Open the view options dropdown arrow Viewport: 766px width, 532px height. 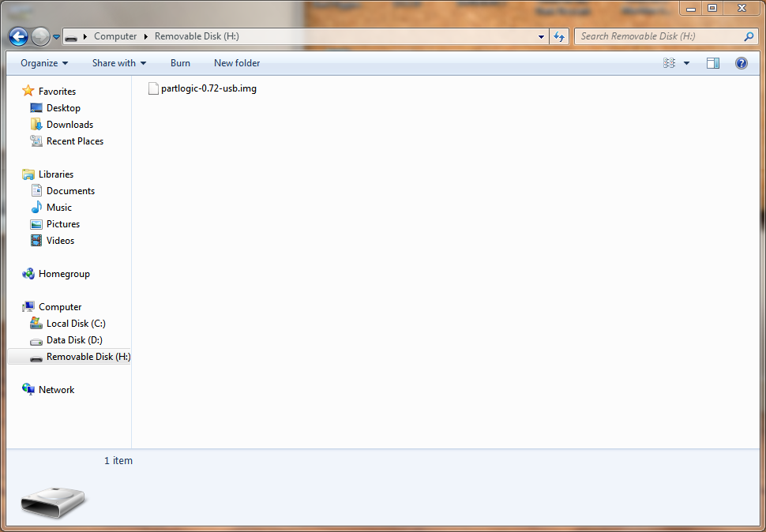[686, 63]
